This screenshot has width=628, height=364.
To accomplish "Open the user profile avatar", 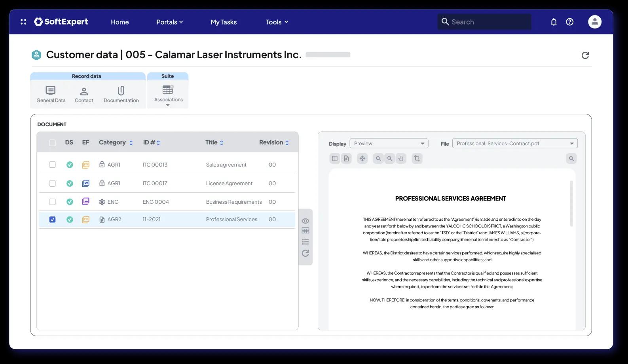I will [594, 22].
